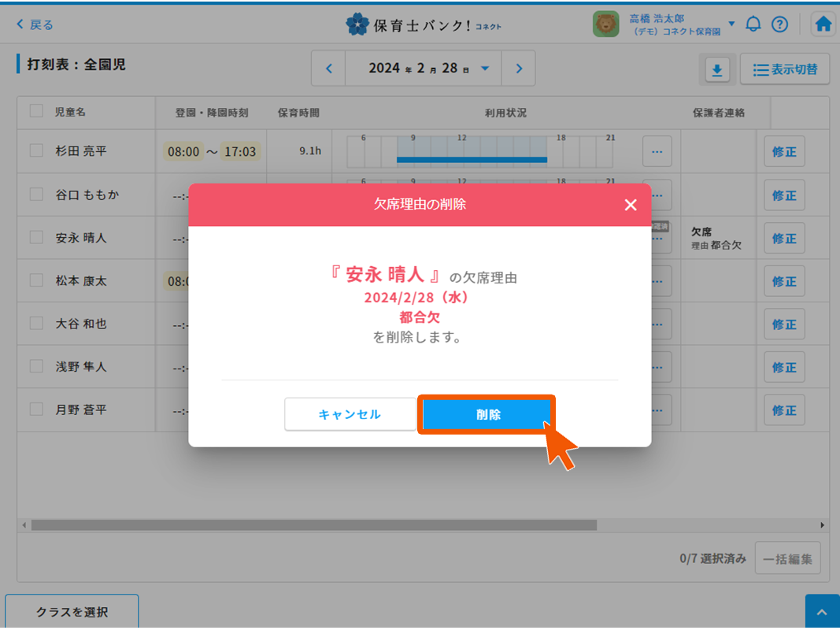
Task: Expand the bottom-right up-chevron panel
Action: coord(822,613)
